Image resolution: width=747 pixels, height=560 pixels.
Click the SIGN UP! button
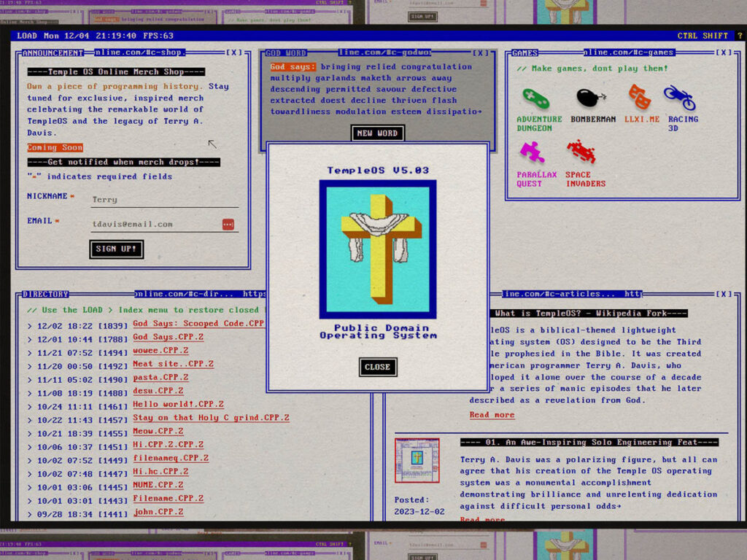coord(116,249)
